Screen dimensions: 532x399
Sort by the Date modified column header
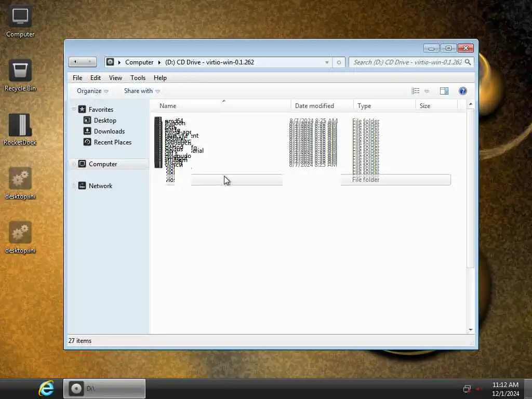tap(322, 106)
